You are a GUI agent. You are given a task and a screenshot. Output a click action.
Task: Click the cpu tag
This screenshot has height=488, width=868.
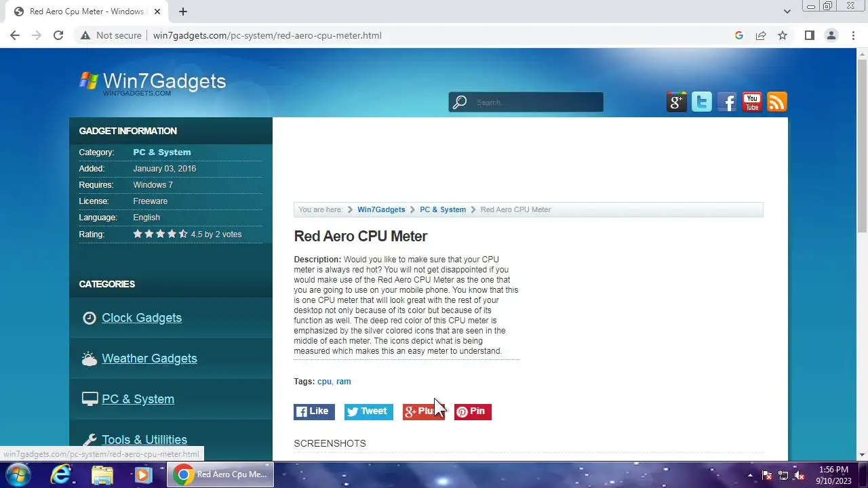(324, 382)
